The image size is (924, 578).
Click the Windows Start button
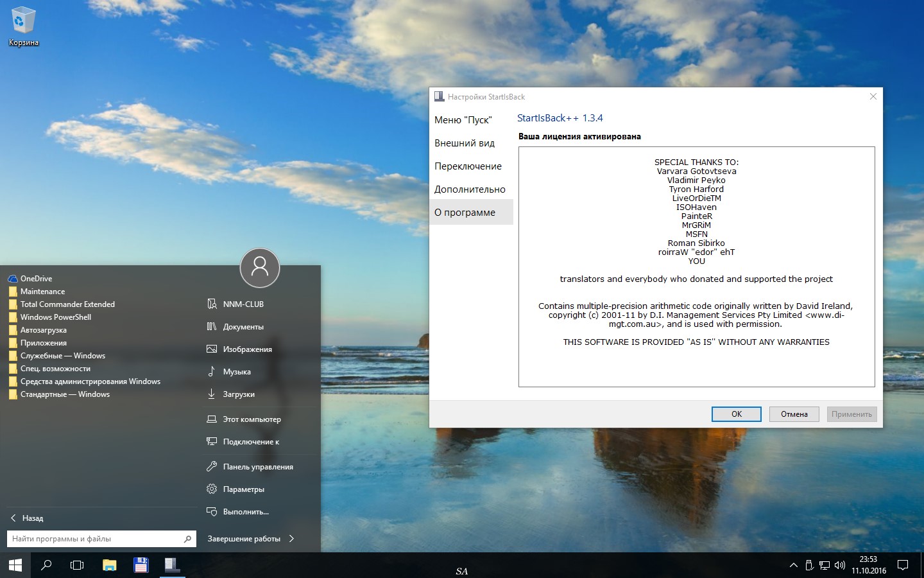click(15, 565)
